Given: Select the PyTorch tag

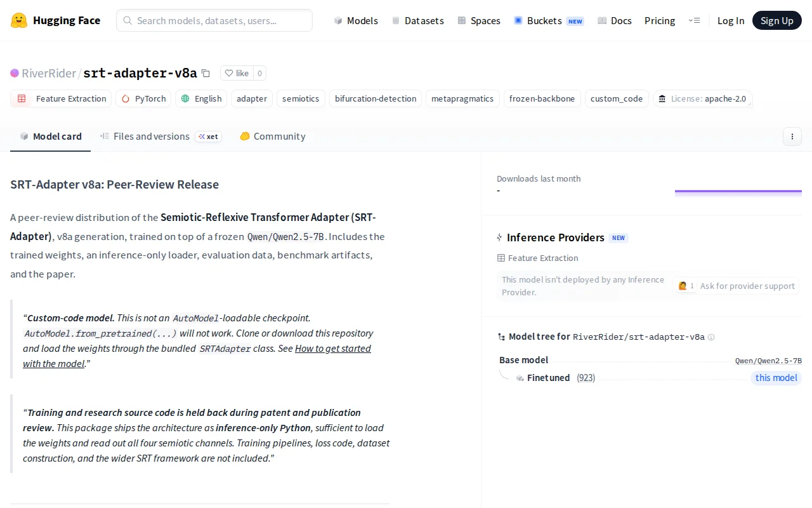Looking at the screenshot, I should (143, 98).
